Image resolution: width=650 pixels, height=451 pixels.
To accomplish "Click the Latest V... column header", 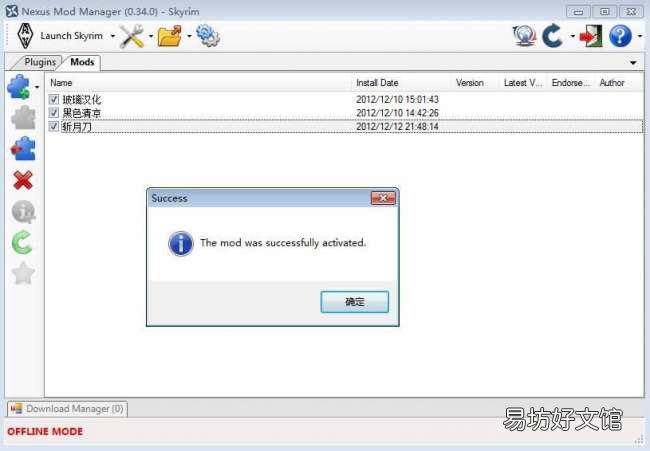I will click(x=524, y=83).
